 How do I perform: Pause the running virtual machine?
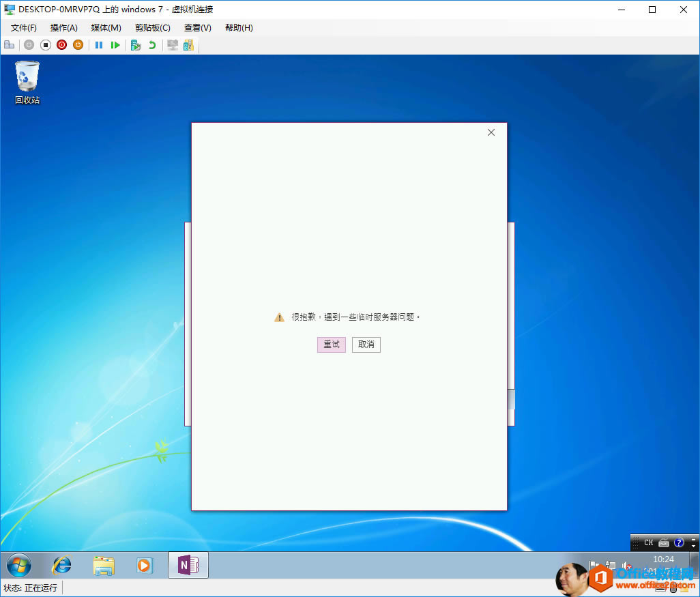98,44
